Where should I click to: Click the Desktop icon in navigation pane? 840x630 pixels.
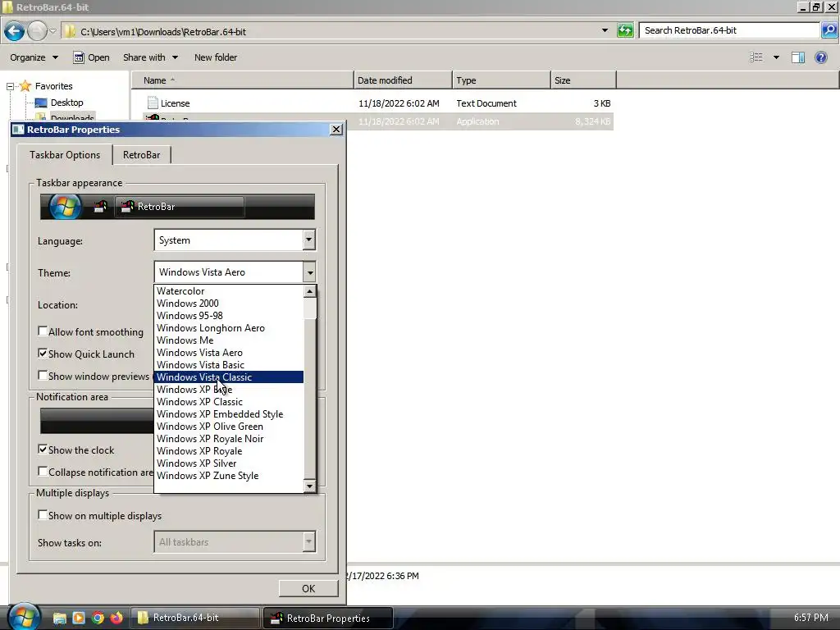(x=41, y=103)
